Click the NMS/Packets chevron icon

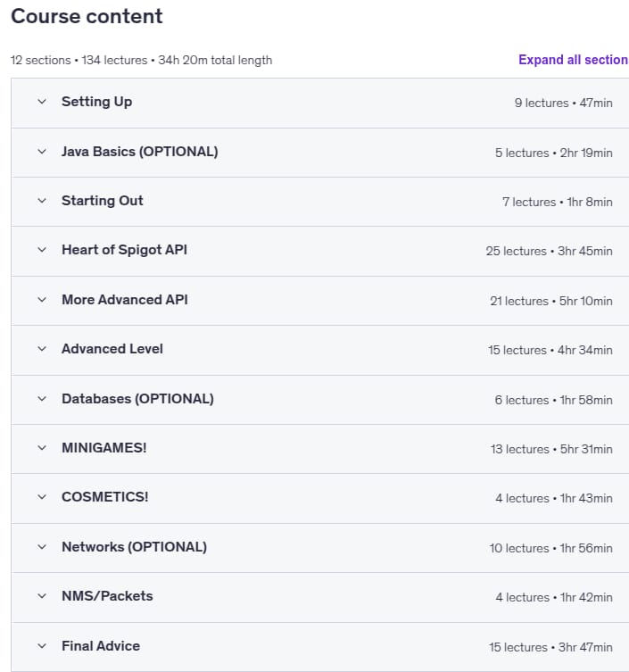pyautogui.click(x=42, y=596)
